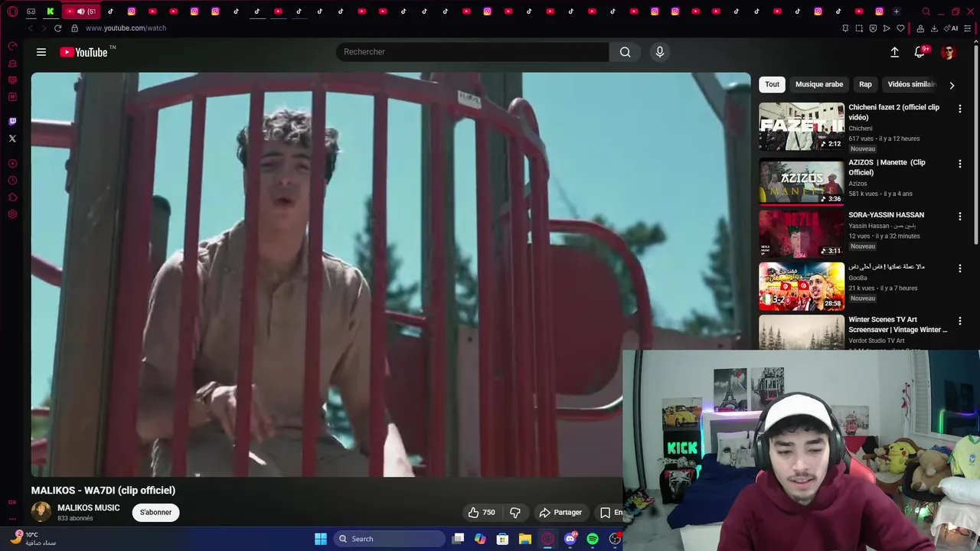Open Opera sidebar history clock icon
The width and height of the screenshot is (980, 551).
tap(12, 181)
